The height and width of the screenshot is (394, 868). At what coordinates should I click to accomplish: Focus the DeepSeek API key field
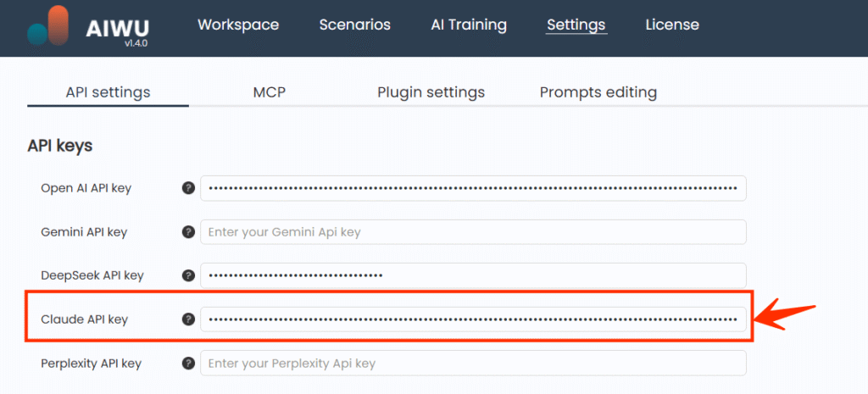click(473, 275)
